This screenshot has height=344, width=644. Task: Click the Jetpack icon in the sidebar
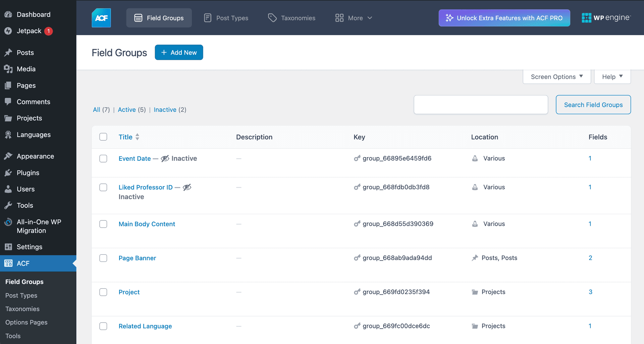pyautogui.click(x=8, y=31)
